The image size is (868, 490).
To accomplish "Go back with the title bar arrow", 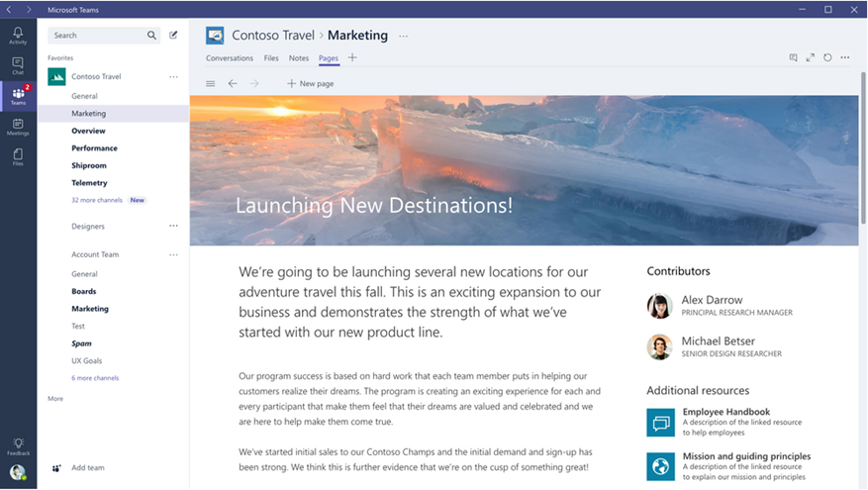I will (x=9, y=10).
